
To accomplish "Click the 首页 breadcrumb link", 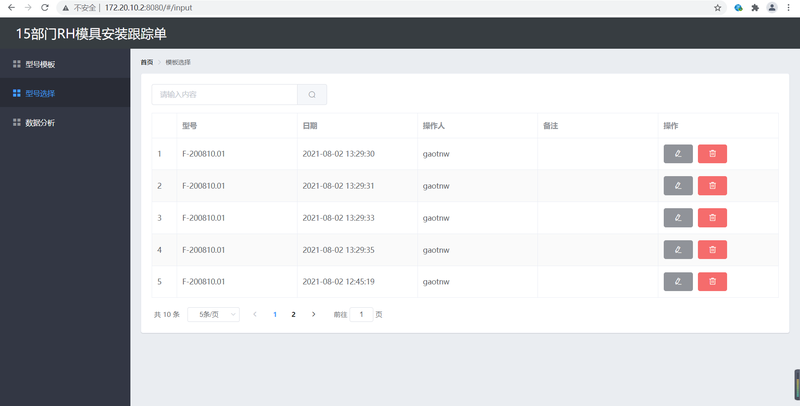I will tap(146, 62).
